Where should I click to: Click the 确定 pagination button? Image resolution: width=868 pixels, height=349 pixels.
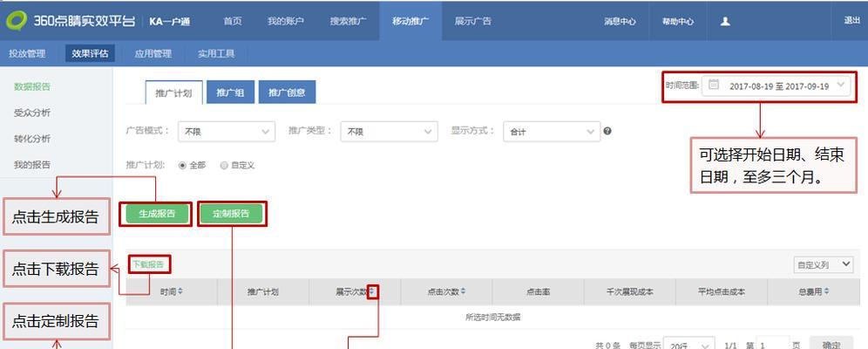831,345
